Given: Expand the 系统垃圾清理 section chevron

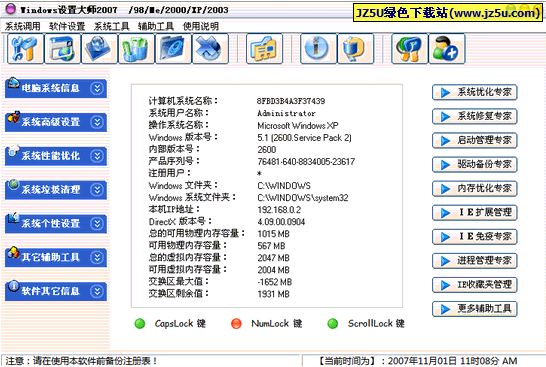Looking at the screenshot, I should click(97, 190).
